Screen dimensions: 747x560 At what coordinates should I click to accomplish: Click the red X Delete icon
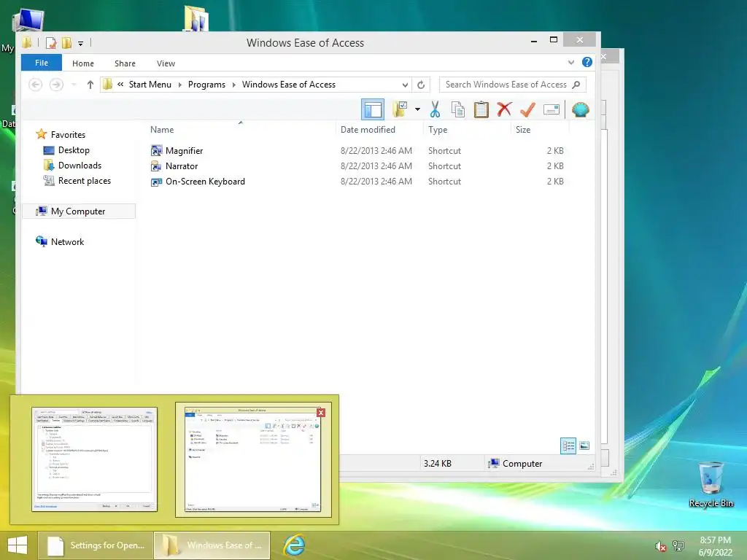pyautogui.click(x=504, y=109)
